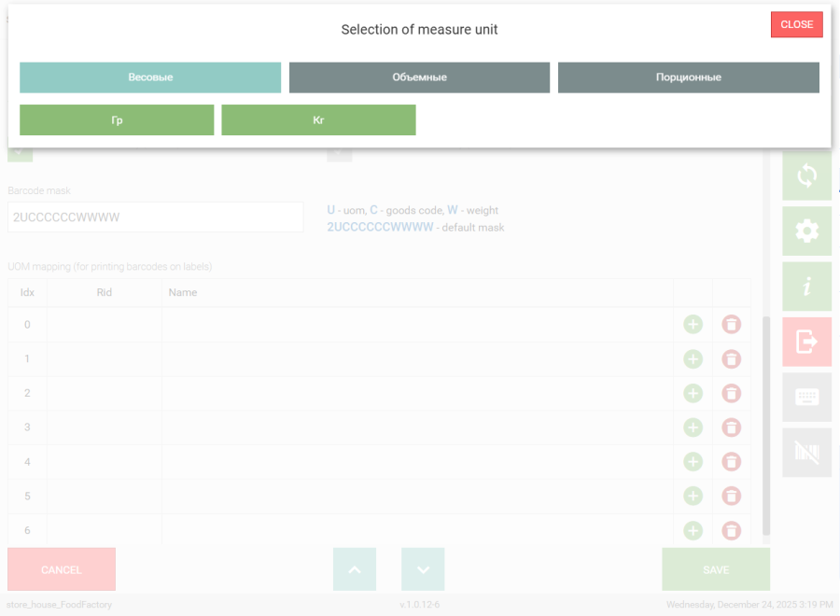Image resolution: width=840 pixels, height=616 pixels.
Task: Close the measure unit selection dialog
Action: 796,25
